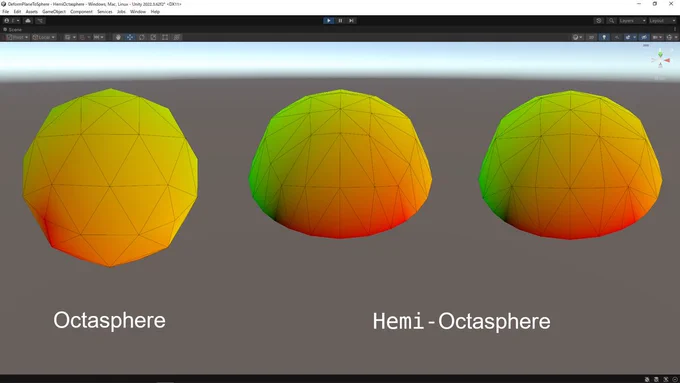
Task: Click the cloud services icon
Action: [28, 20]
